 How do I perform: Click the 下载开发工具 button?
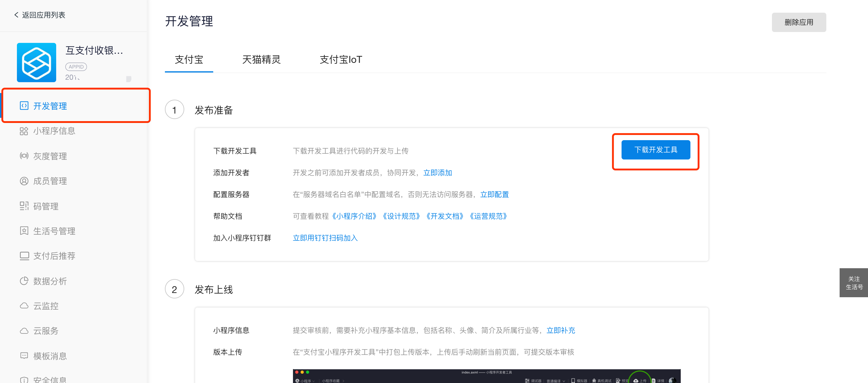[655, 150]
